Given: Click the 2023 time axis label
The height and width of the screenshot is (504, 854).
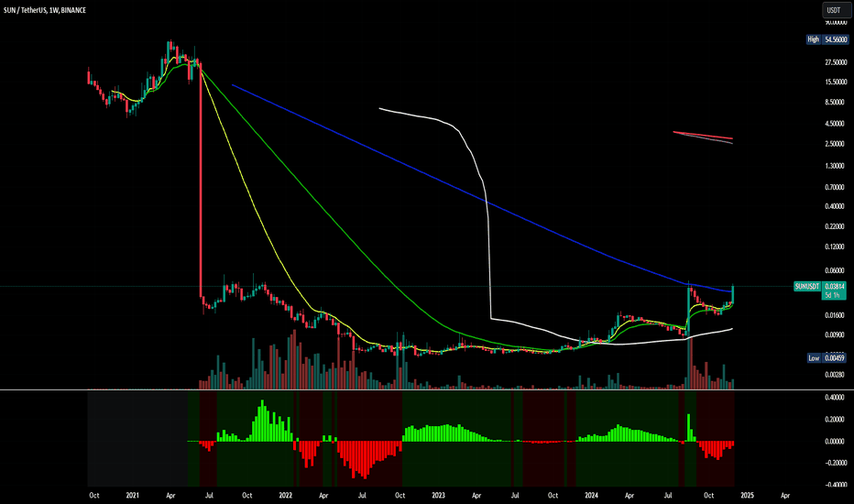Looking at the screenshot, I should pyautogui.click(x=438, y=495).
